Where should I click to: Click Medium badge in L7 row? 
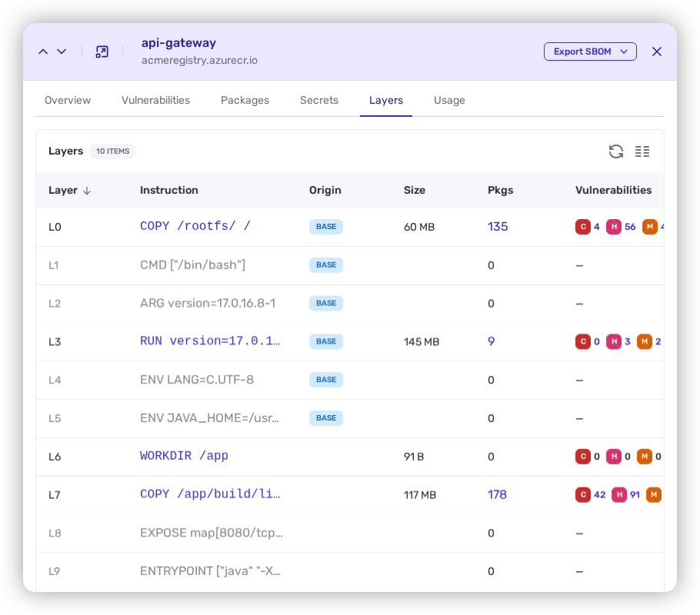654,494
